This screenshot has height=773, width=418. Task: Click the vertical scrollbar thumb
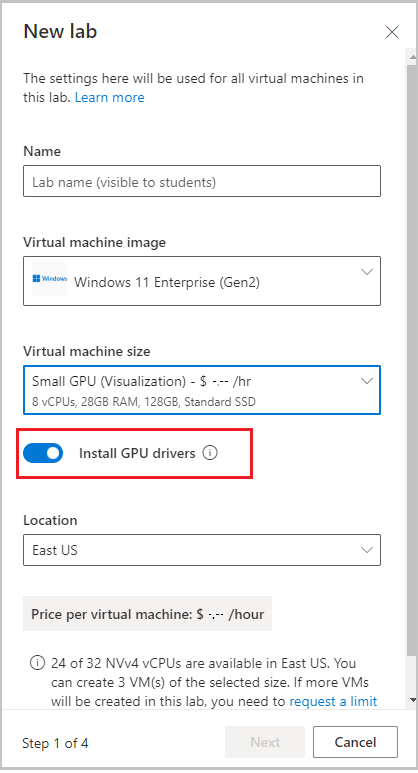(413, 360)
